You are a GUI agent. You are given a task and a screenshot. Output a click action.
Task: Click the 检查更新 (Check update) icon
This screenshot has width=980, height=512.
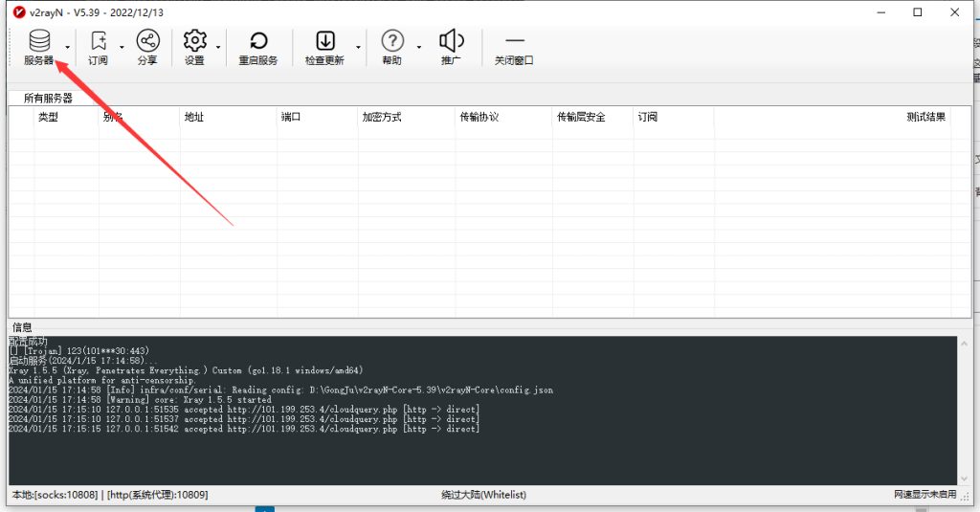(324, 48)
